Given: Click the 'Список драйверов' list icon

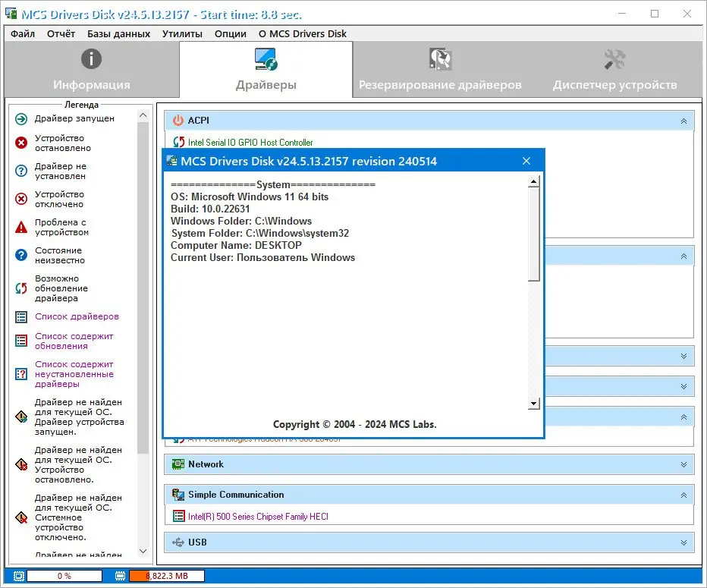Looking at the screenshot, I should (x=21, y=317).
